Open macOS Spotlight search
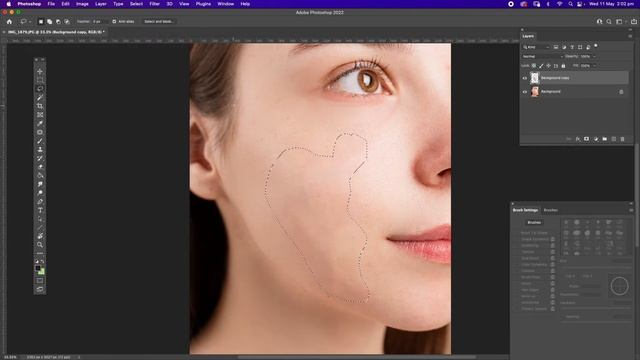 [x=570, y=4]
